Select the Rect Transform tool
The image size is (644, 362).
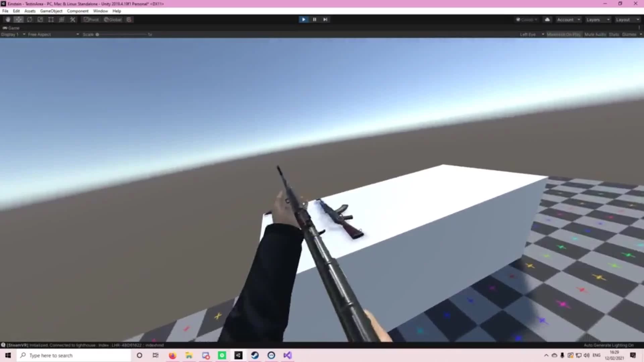click(51, 19)
